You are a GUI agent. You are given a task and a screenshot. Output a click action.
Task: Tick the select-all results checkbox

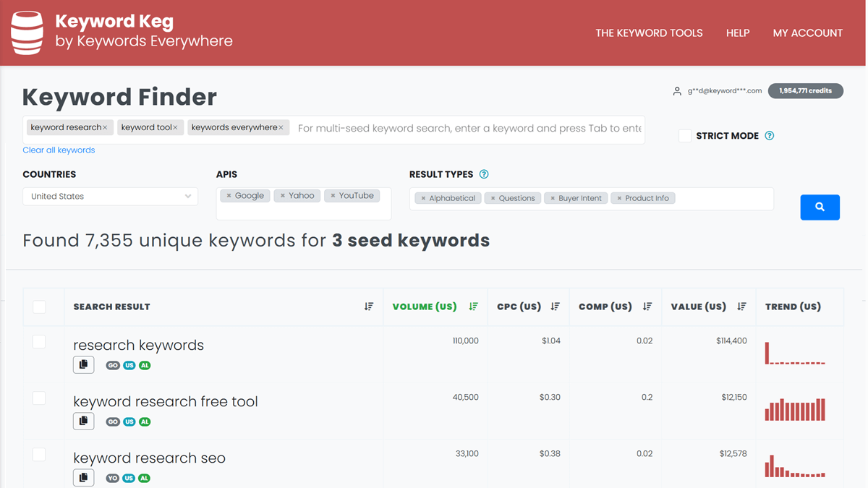40,307
